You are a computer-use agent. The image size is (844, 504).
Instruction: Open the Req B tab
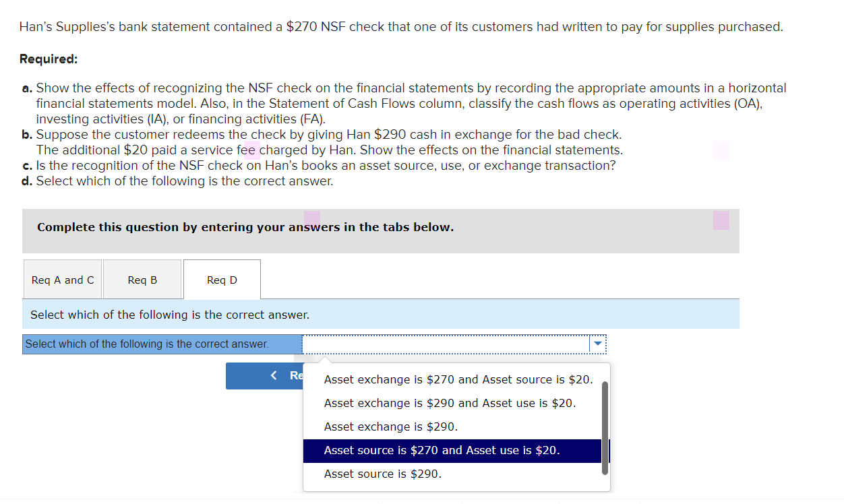coord(142,279)
